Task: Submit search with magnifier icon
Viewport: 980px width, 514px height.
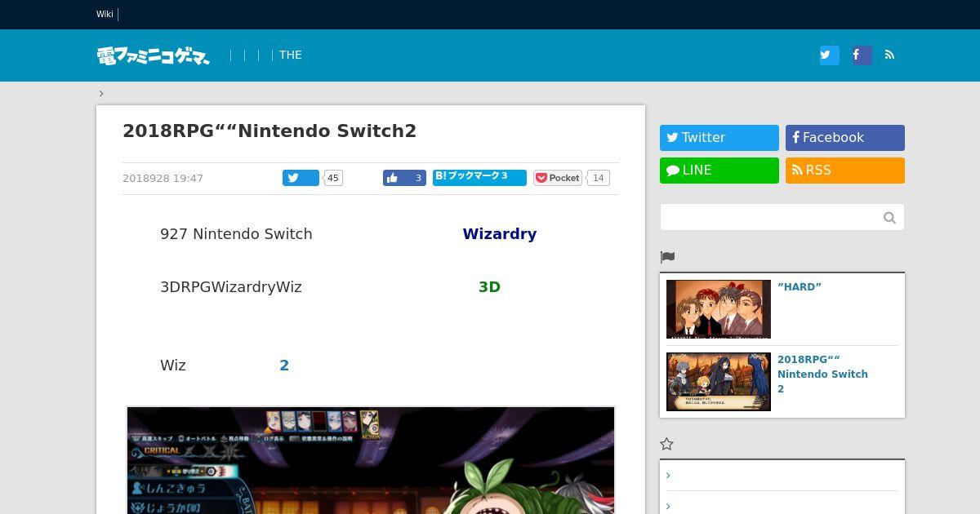Action: pos(889,217)
